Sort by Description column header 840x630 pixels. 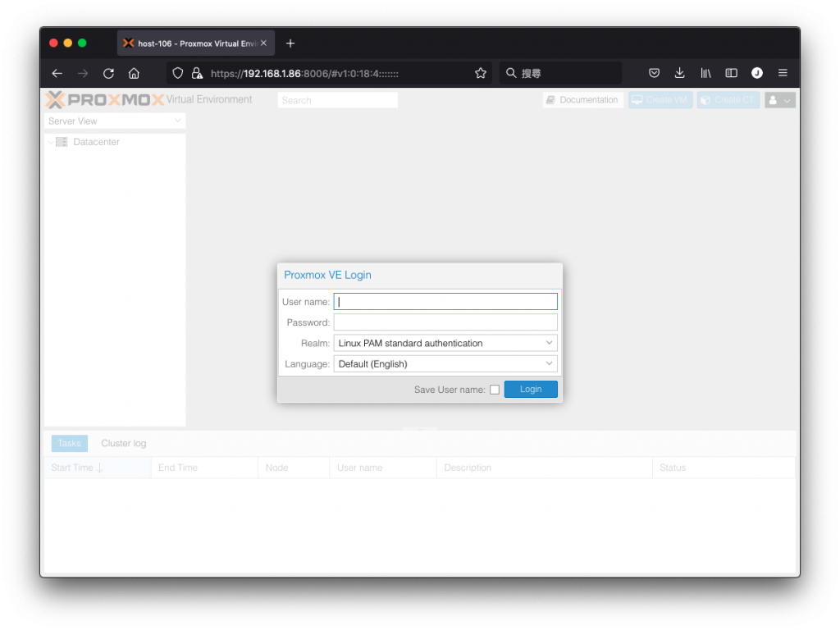click(x=545, y=468)
